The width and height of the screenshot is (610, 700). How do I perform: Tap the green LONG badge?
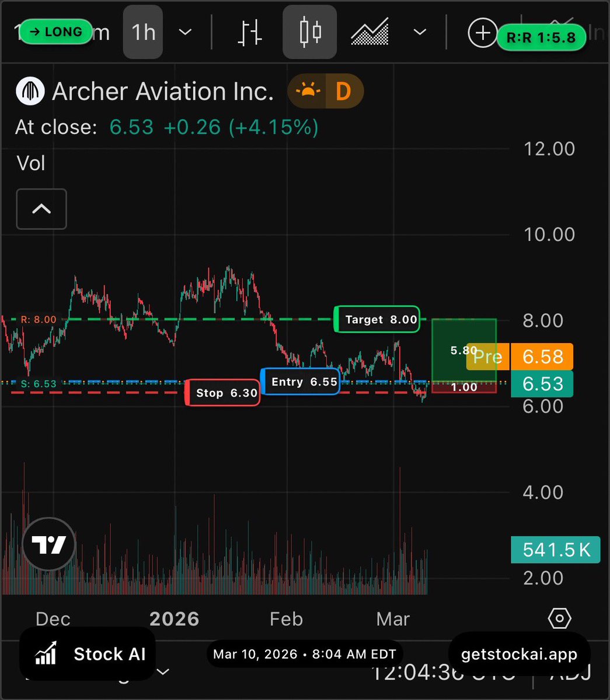[56, 32]
